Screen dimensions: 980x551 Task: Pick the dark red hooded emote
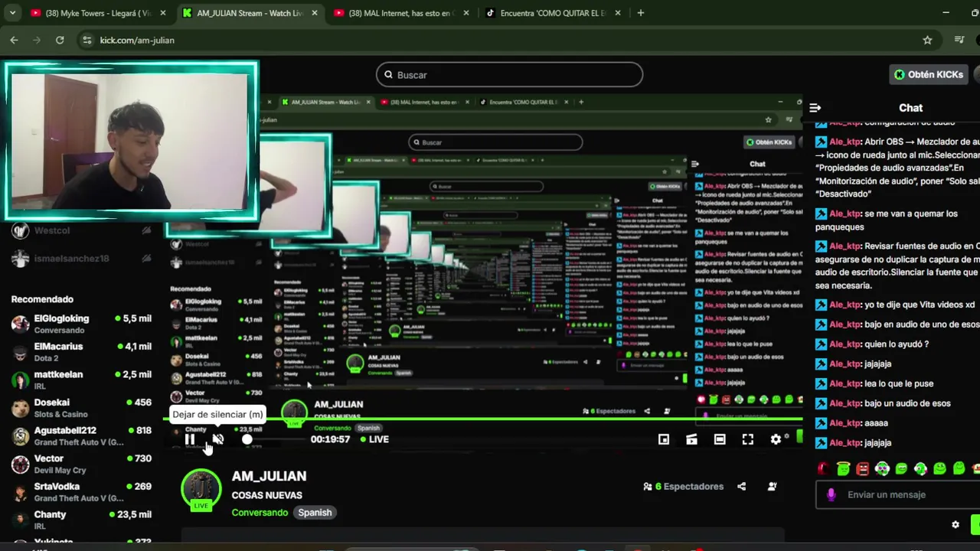point(824,468)
